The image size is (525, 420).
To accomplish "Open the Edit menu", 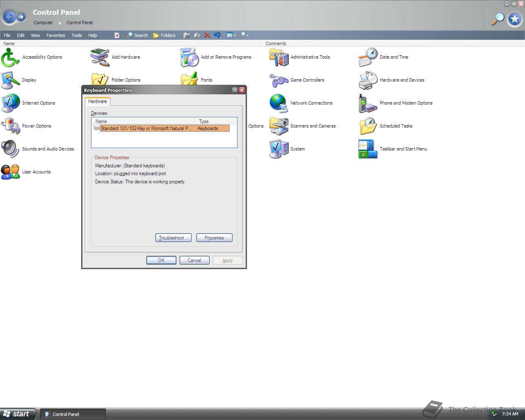I will (x=21, y=35).
